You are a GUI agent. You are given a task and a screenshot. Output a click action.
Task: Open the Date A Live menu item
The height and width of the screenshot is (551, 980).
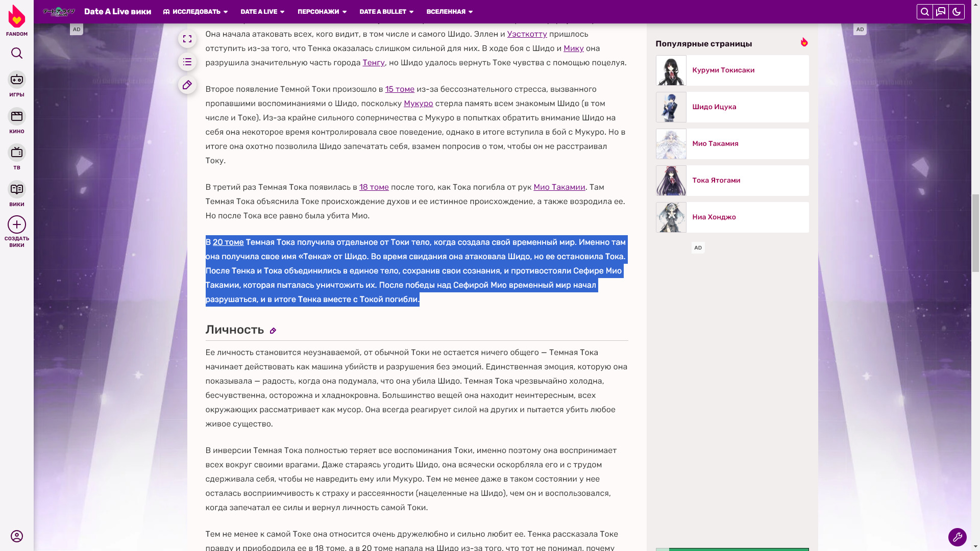(x=262, y=12)
